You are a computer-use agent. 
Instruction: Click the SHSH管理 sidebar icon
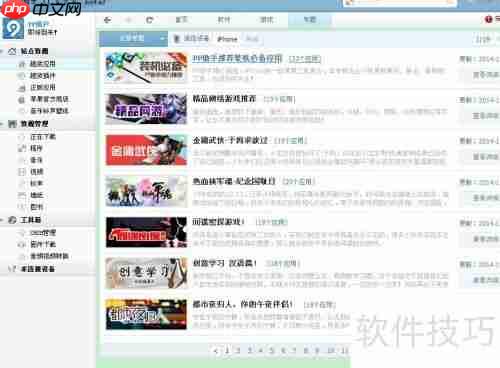(22, 233)
